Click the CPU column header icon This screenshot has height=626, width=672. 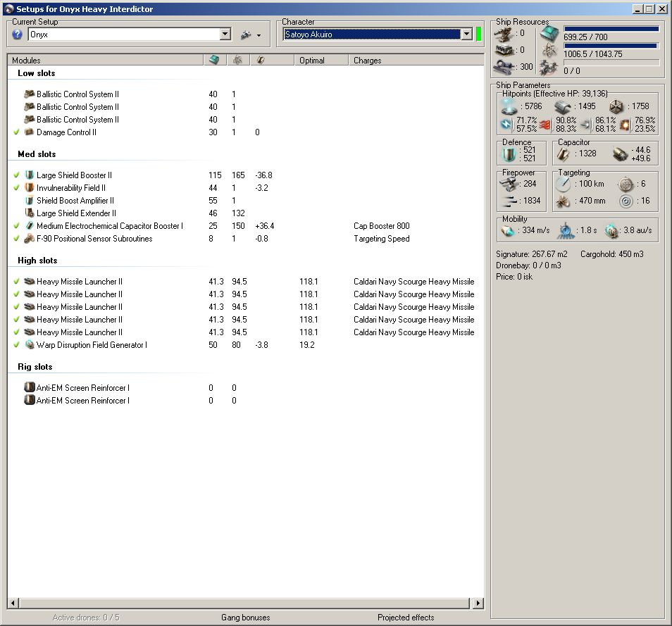point(214,61)
